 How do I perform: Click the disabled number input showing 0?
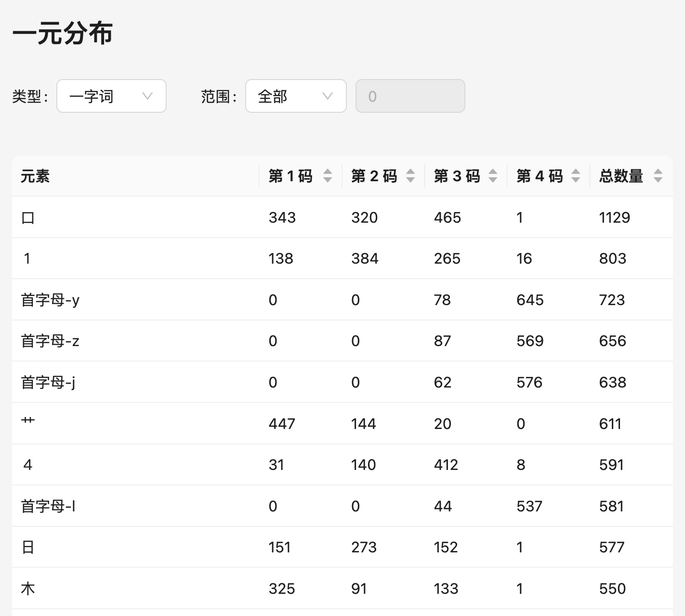(x=410, y=96)
